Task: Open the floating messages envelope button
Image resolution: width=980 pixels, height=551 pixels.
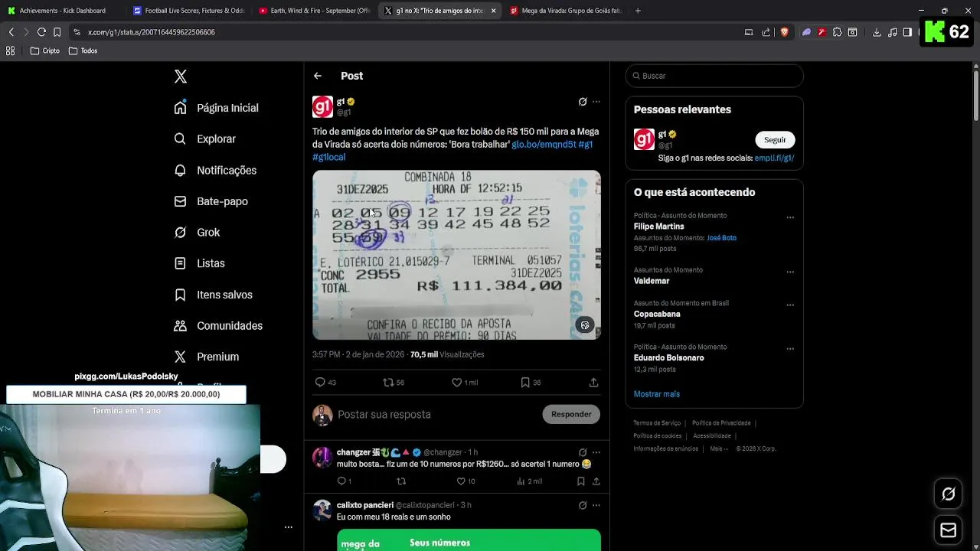Action: point(948,530)
